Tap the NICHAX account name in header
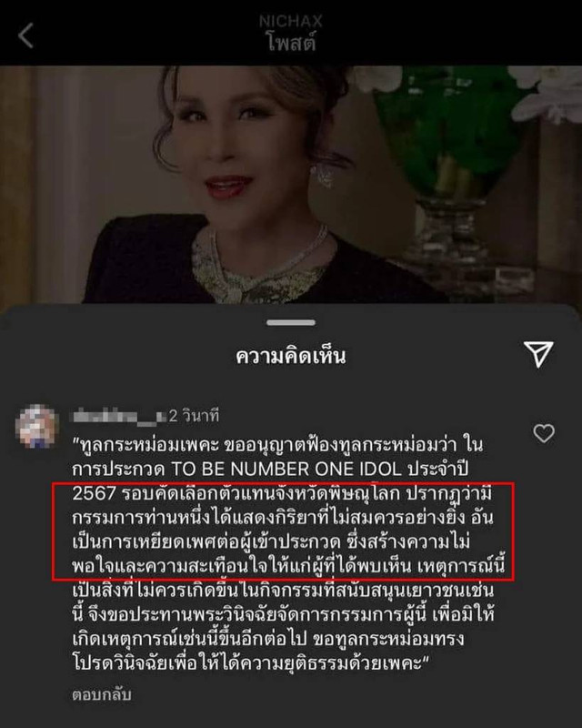 point(290,21)
